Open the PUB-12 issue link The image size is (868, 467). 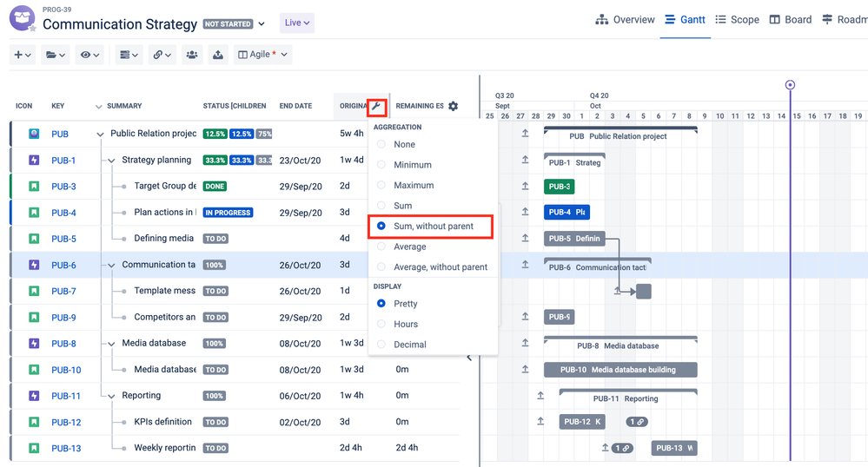click(x=66, y=422)
